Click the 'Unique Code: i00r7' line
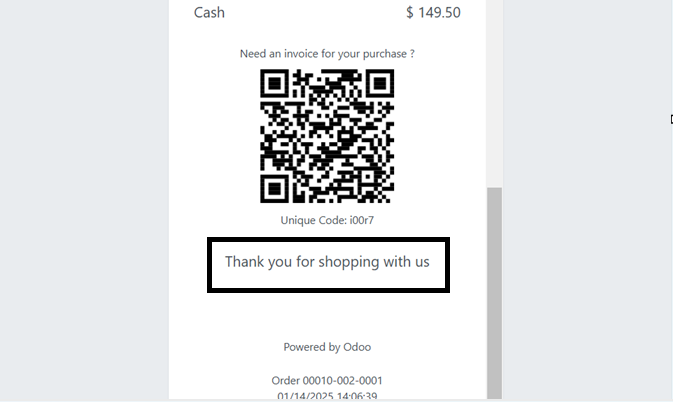Image resolution: width=673 pixels, height=402 pixels. [x=327, y=220]
